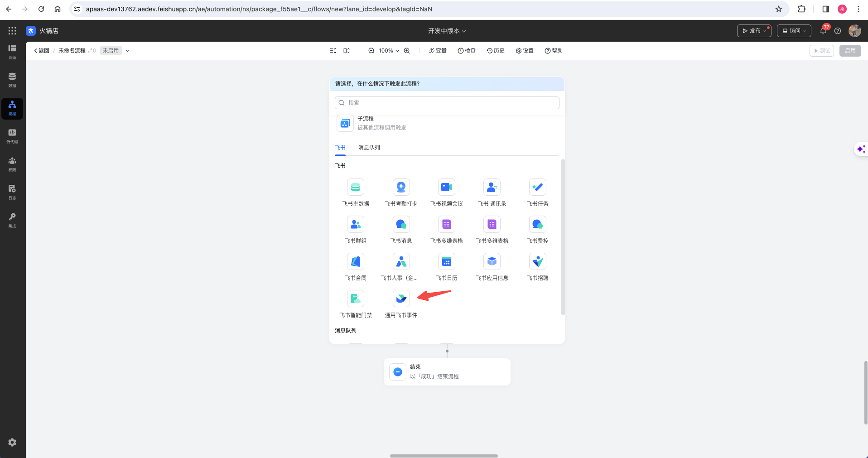Select the 飞书费控 trigger icon
This screenshot has width=868, height=458.
click(537, 224)
